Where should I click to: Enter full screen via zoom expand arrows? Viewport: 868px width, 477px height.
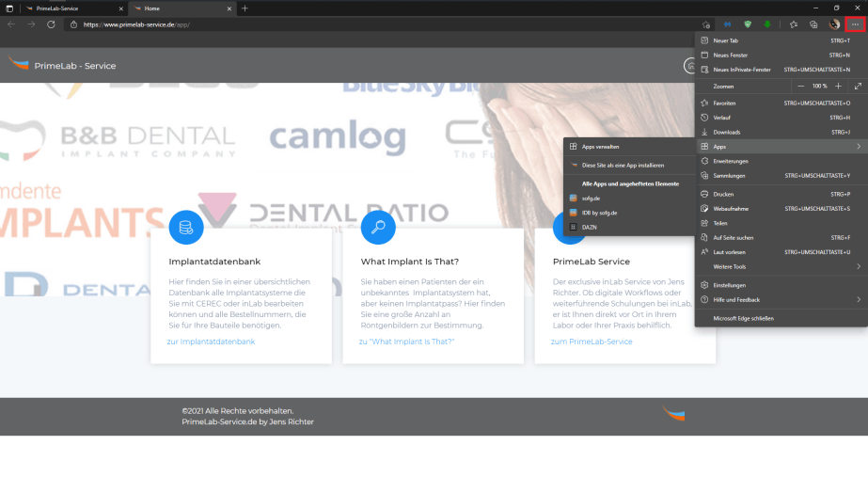point(857,86)
